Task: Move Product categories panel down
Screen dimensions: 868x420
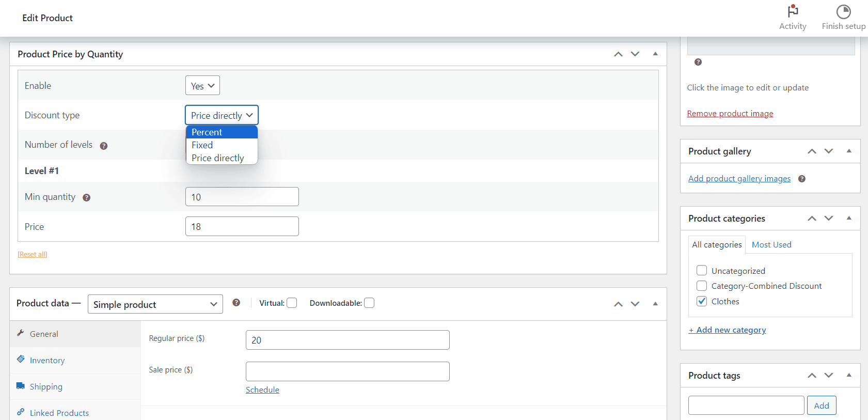Action: pos(829,219)
